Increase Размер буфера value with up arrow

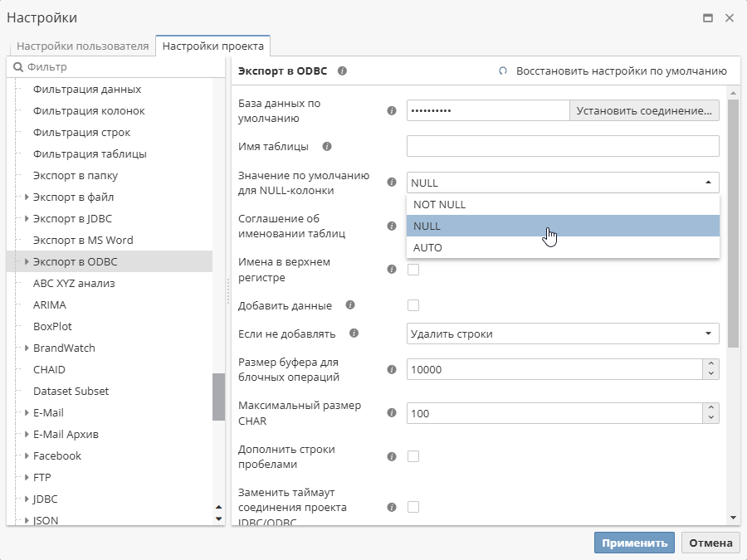pos(710,364)
